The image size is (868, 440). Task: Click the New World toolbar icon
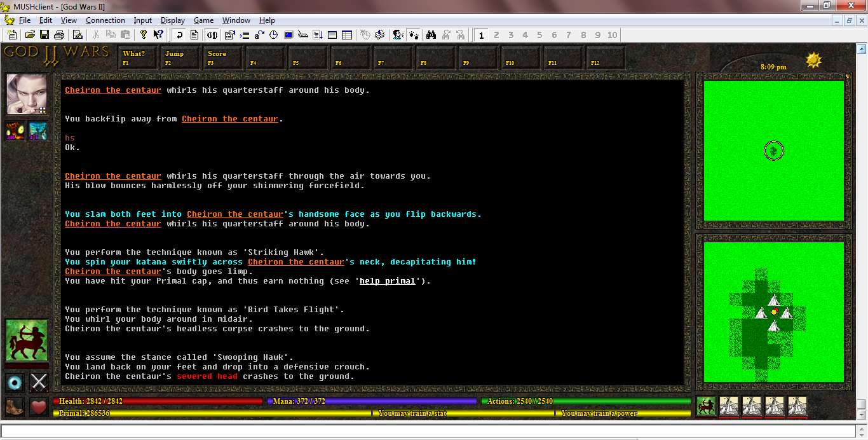click(x=12, y=35)
